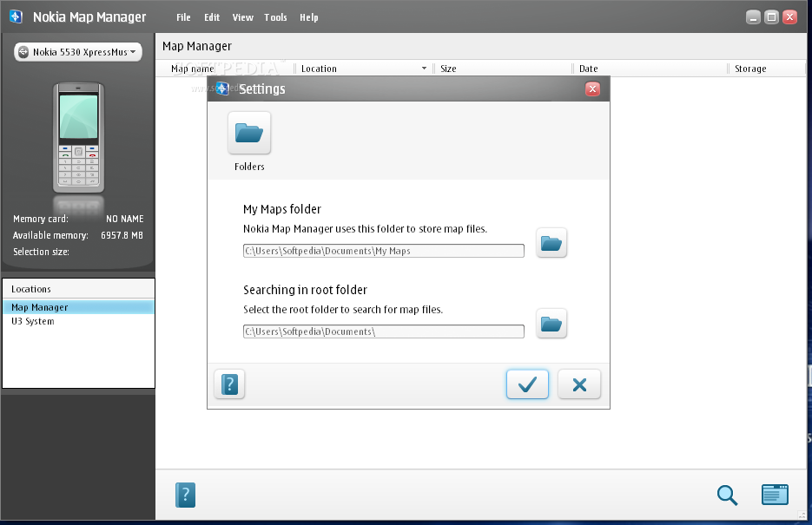This screenshot has height=525, width=812.
Task: Click the Nokia Map Manager app icon
Action: [16, 16]
